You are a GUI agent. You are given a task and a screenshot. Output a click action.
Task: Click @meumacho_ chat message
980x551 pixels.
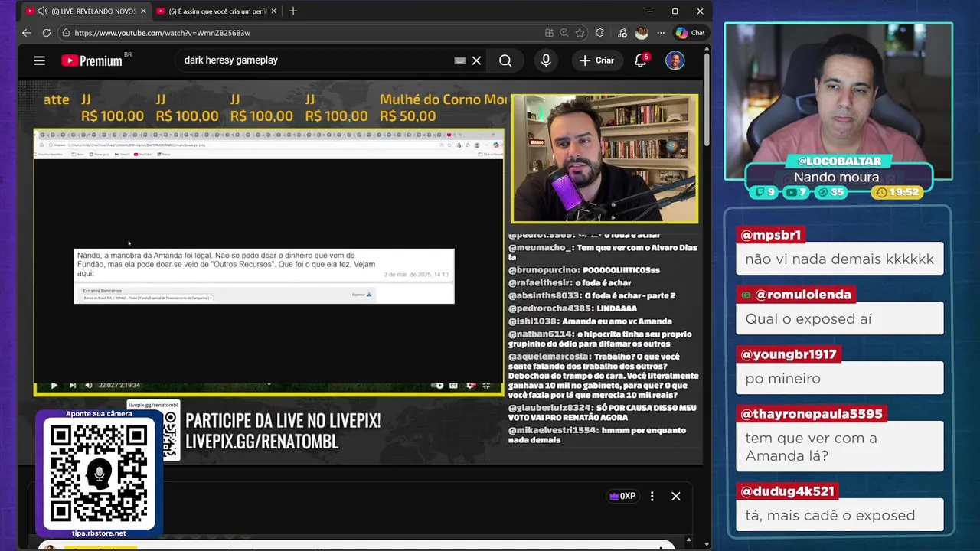pyautogui.click(x=605, y=253)
